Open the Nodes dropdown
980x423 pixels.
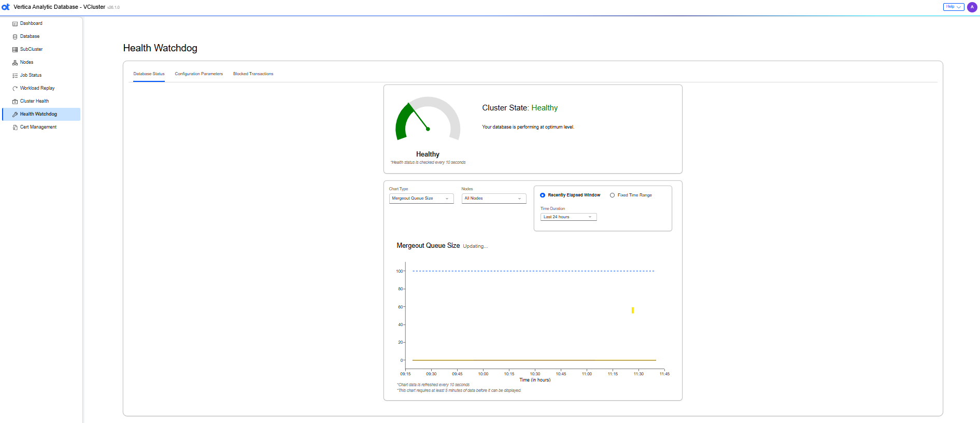[494, 199]
